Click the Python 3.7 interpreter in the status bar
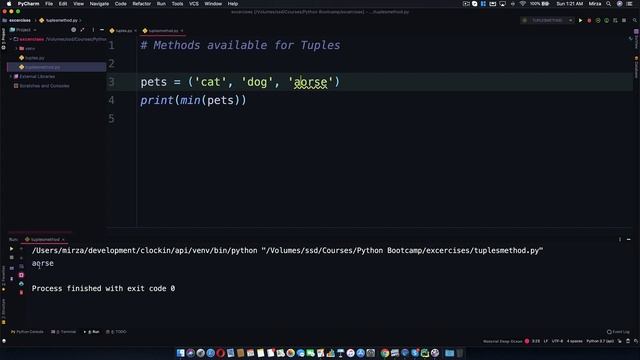The height and width of the screenshot is (360, 640). click(x=600, y=341)
